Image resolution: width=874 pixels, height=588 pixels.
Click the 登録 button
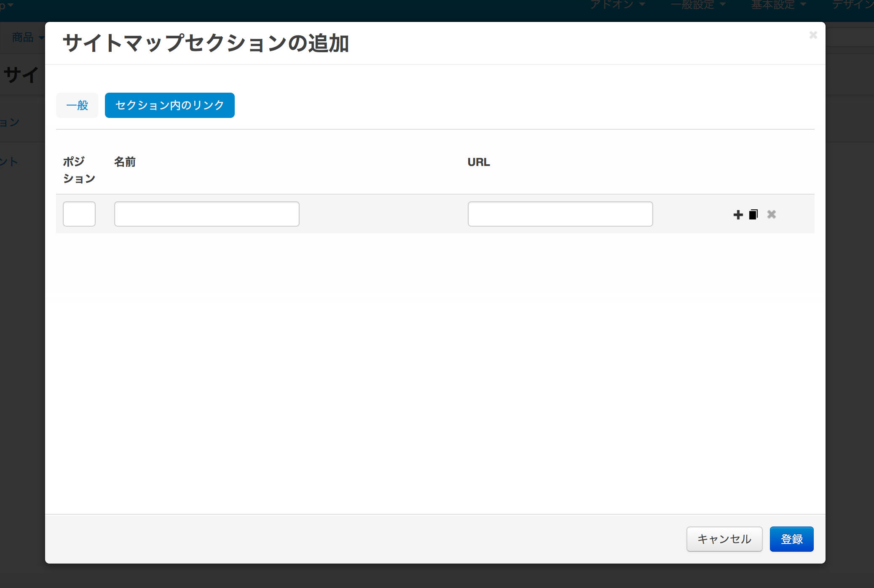tap(792, 539)
